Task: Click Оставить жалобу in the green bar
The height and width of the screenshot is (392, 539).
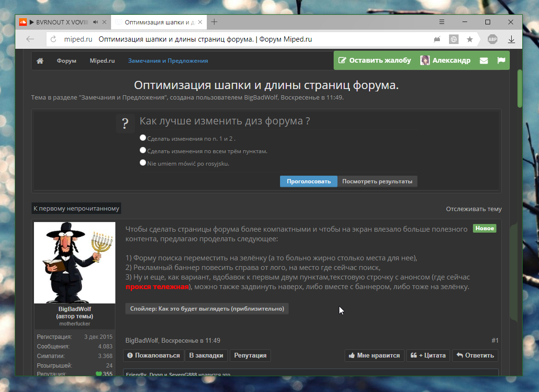Action: click(375, 60)
